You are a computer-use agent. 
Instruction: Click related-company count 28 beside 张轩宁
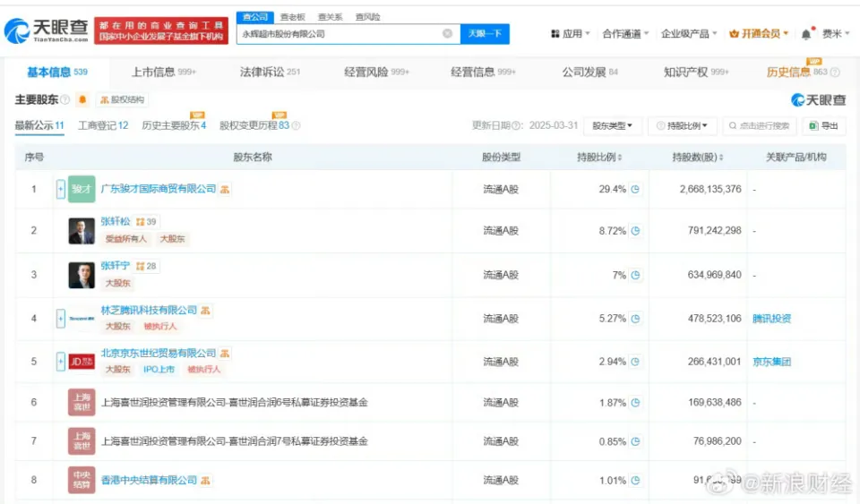(146, 266)
